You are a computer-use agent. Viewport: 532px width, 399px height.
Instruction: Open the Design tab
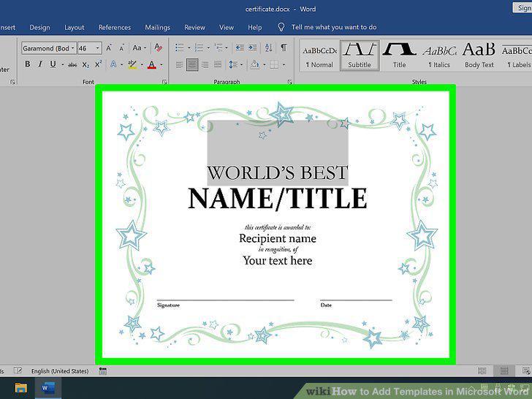tap(39, 27)
